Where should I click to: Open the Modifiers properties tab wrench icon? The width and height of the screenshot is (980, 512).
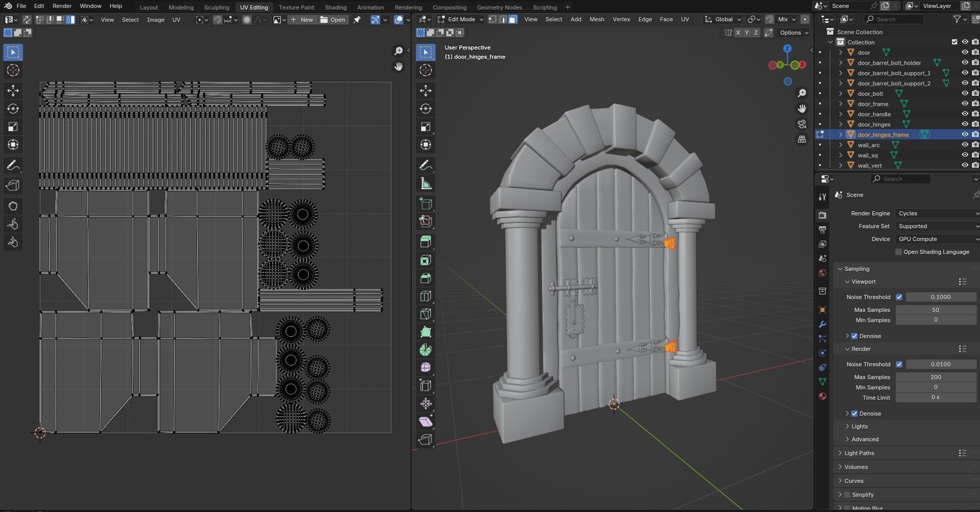tap(822, 324)
